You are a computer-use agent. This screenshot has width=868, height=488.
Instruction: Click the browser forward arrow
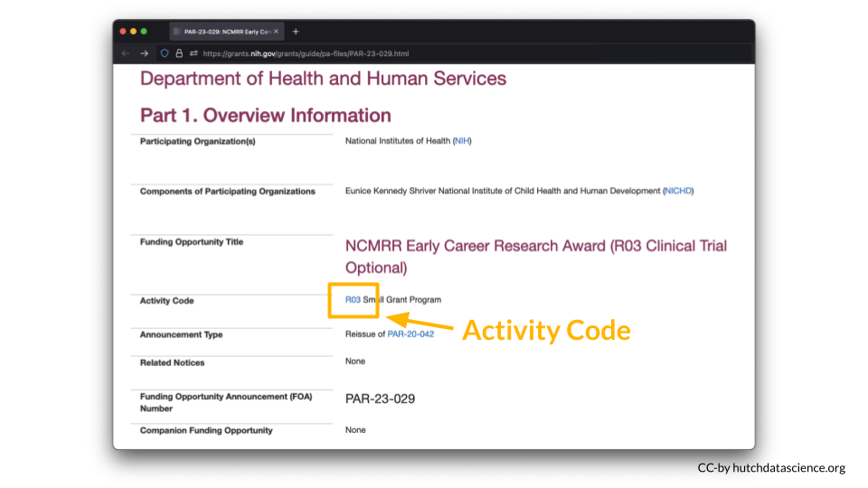point(144,53)
